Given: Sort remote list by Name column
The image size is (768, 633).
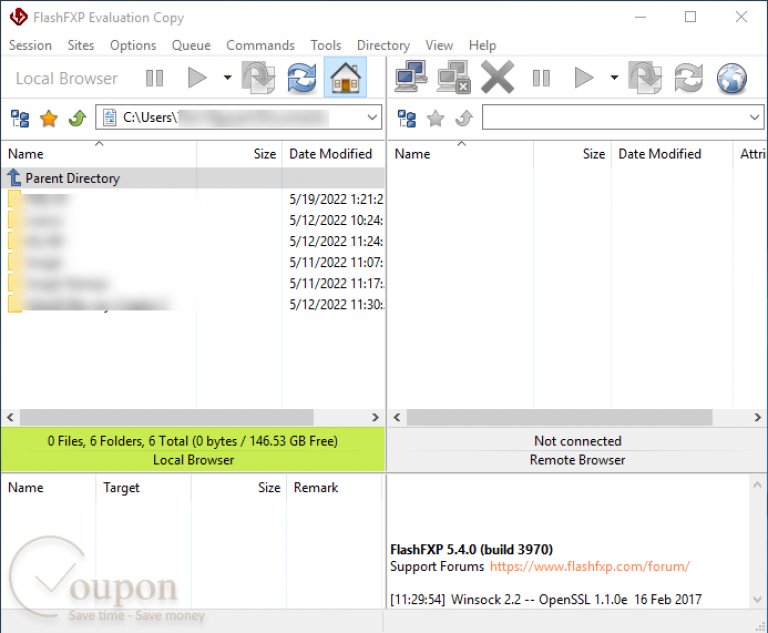Looking at the screenshot, I should [x=460, y=154].
